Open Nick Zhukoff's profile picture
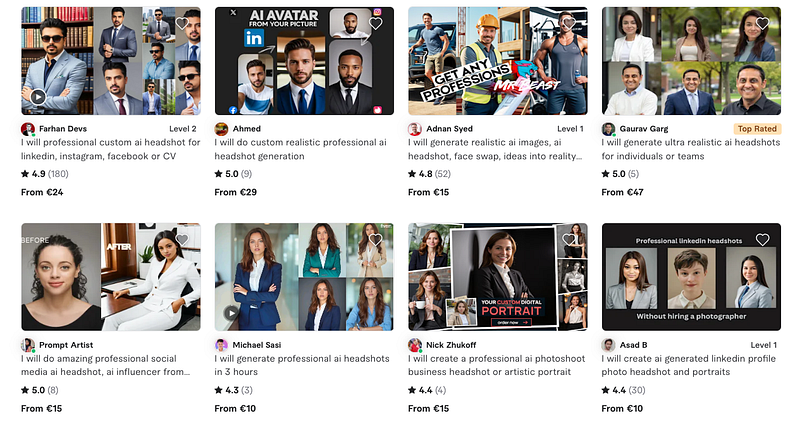800x435 pixels. coord(415,345)
